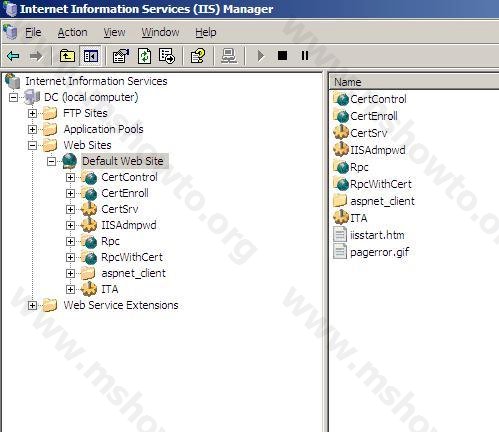Viewport: 499px width, 432px height.
Task: Click the aspnet_client folder icon in tree
Action: [x=89, y=273]
